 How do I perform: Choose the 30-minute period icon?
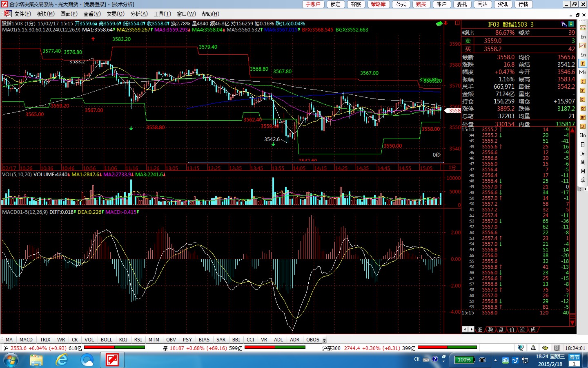(583, 117)
